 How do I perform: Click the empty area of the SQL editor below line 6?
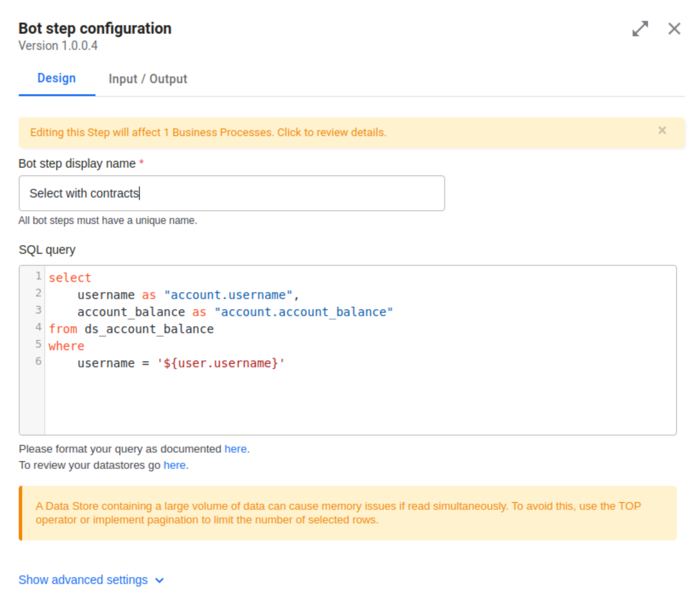[360, 403]
